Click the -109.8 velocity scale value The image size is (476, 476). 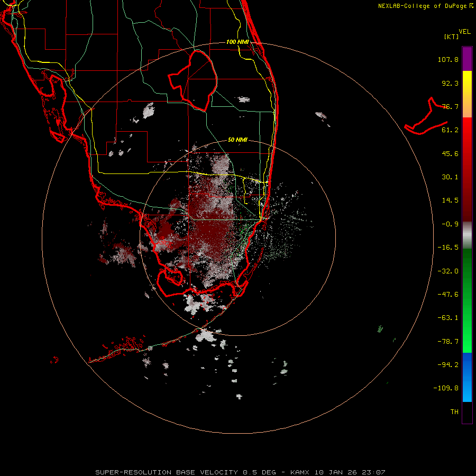point(446,388)
